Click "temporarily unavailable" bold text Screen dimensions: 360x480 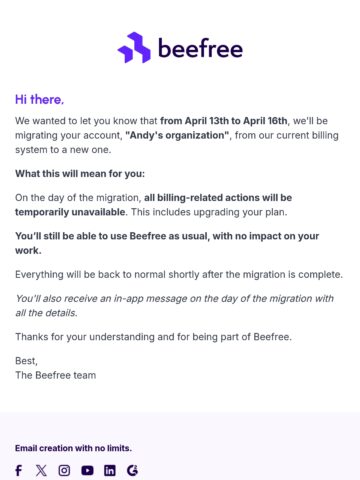pos(70,212)
